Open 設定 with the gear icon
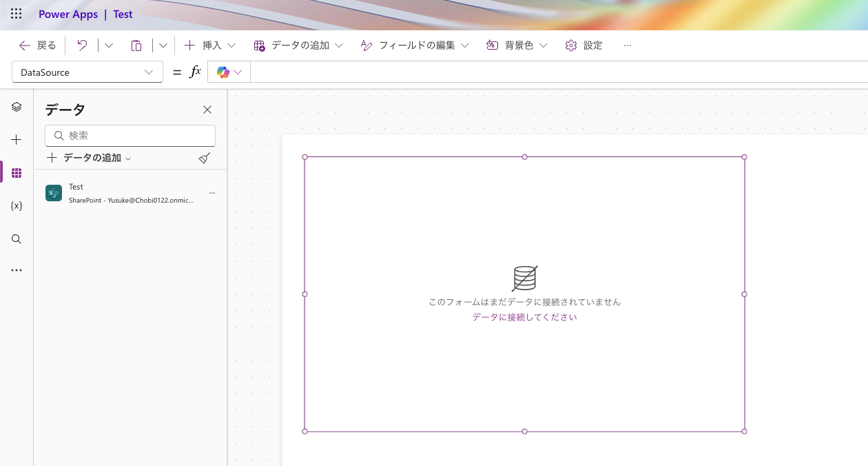The height and width of the screenshot is (466, 868). coord(583,45)
